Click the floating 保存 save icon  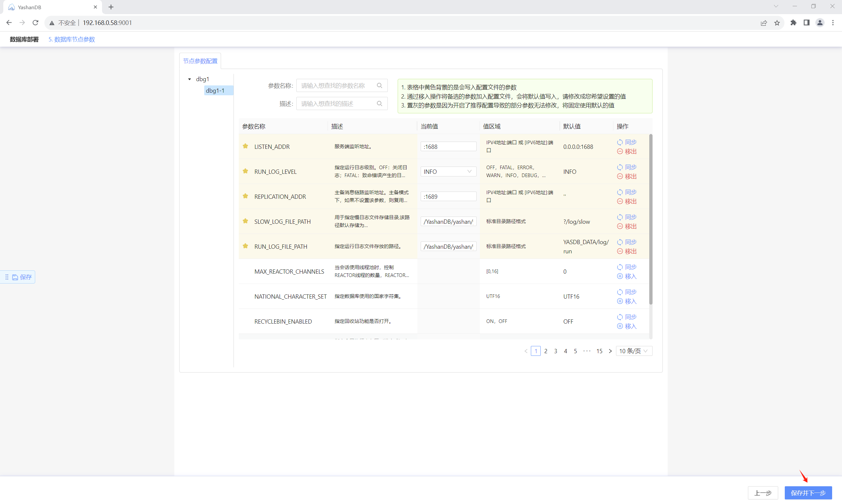(15, 277)
